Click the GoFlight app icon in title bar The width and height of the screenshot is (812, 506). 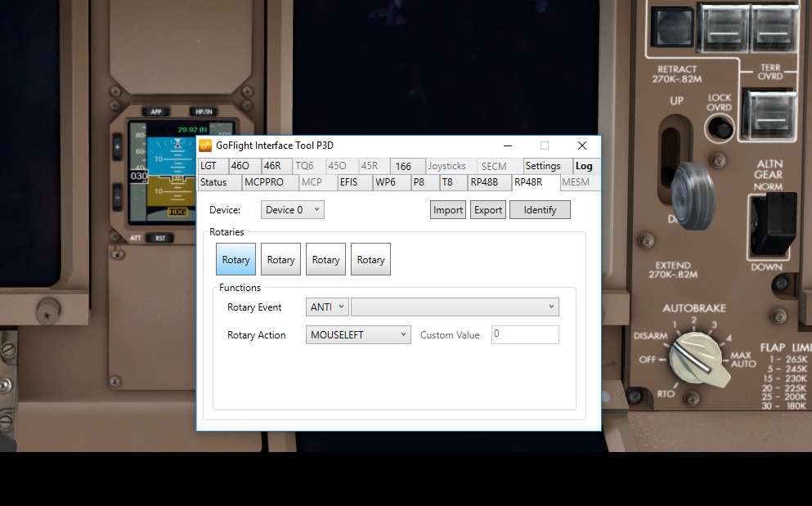(x=205, y=146)
